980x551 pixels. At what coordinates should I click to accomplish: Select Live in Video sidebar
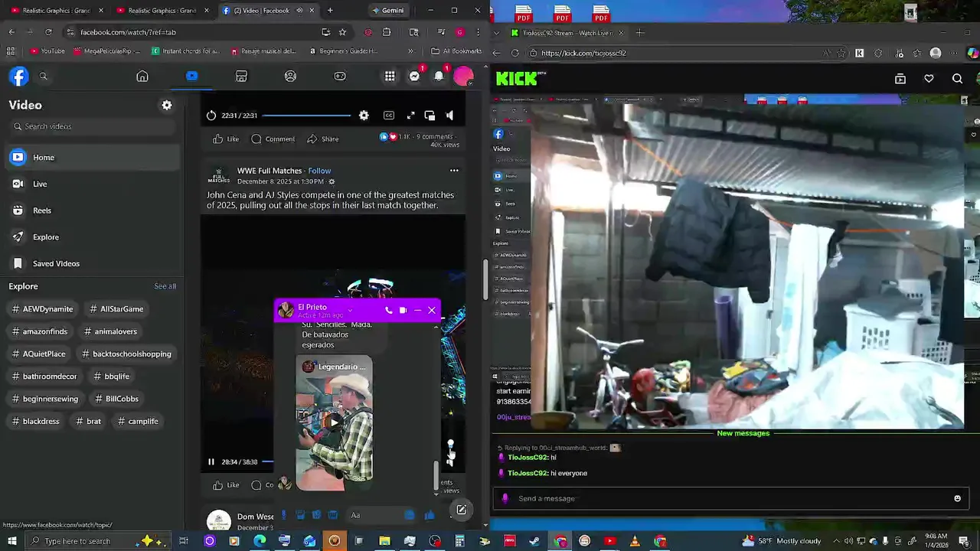coord(92,184)
